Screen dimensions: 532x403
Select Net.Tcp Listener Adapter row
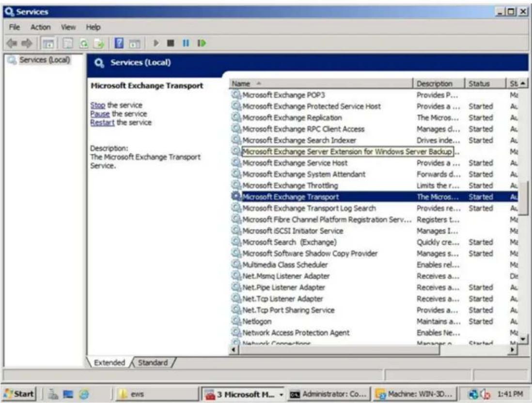click(x=374, y=298)
